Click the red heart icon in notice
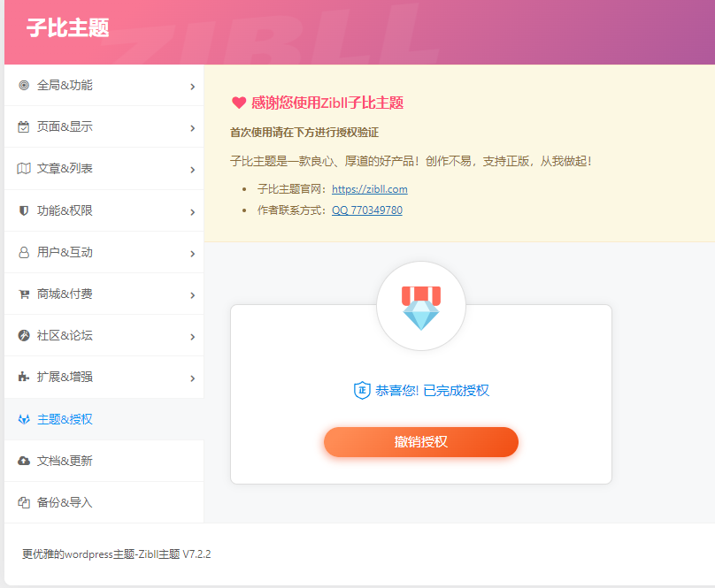715x588 pixels. [239, 103]
